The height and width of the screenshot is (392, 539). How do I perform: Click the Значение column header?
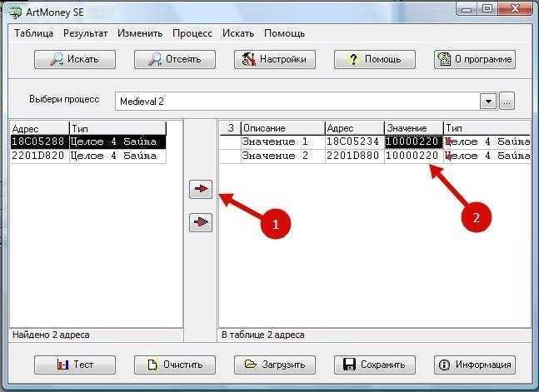click(x=413, y=128)
